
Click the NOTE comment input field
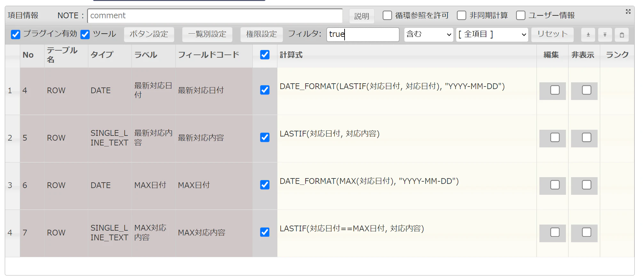pyautogui.click(x=215, y=16)
